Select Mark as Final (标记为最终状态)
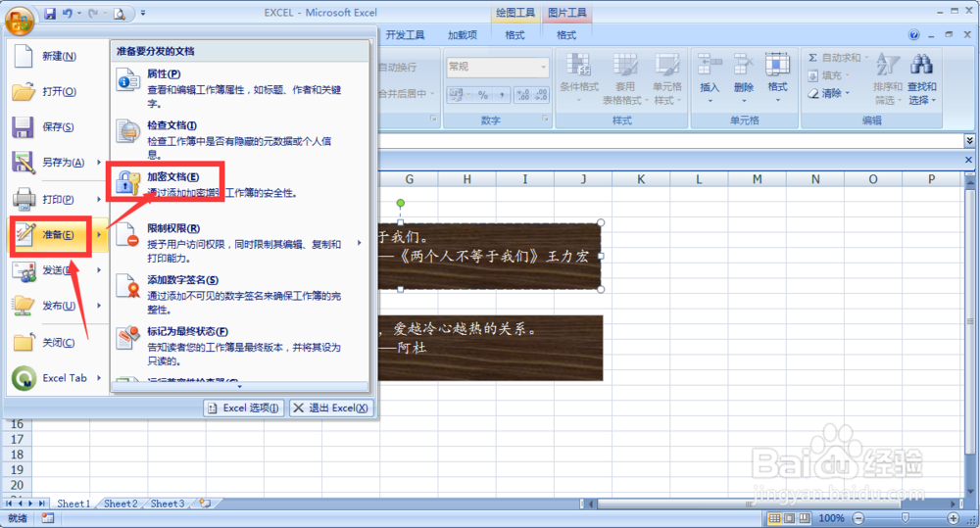Screen dimensions: 980x528 pos(239,346)
